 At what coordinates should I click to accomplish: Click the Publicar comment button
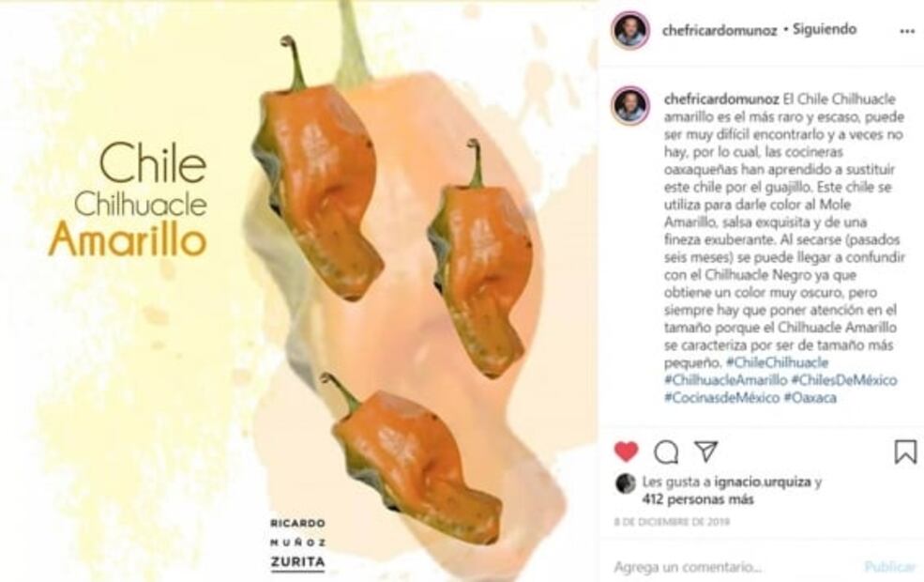point(890,567)
